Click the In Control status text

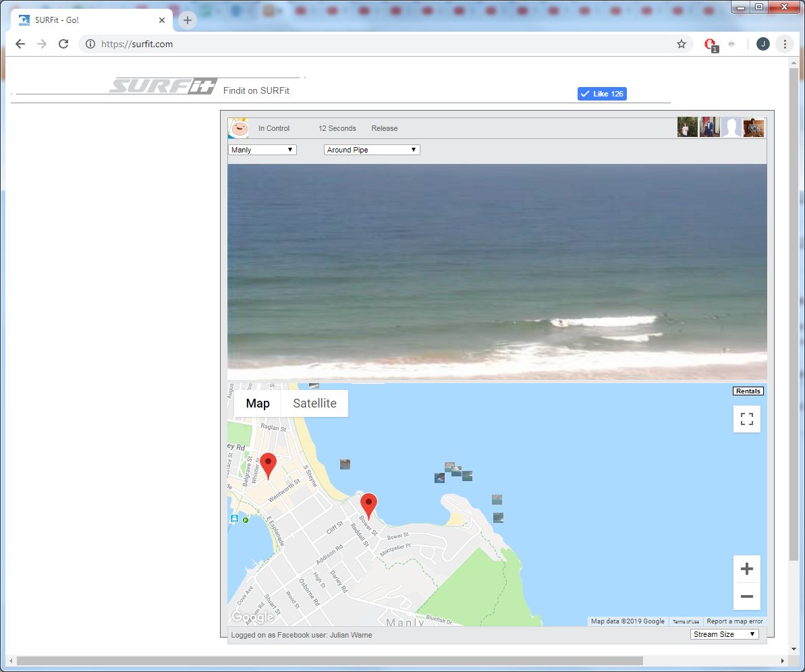coord(274,128)
